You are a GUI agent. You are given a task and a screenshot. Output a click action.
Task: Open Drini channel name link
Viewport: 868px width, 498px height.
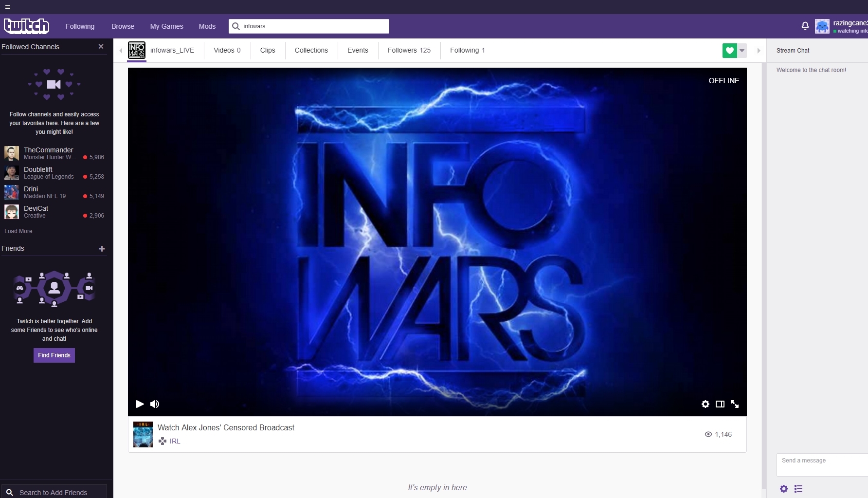coord(31,189)
